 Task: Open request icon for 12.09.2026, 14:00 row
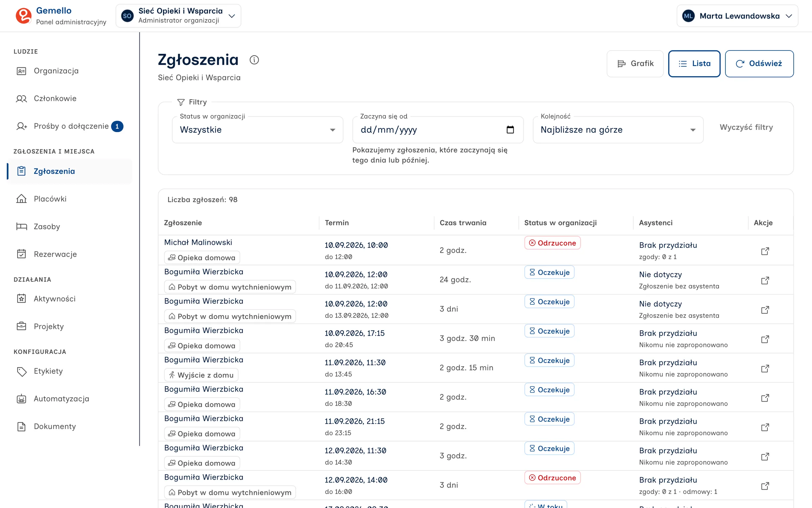click(765, 486)
